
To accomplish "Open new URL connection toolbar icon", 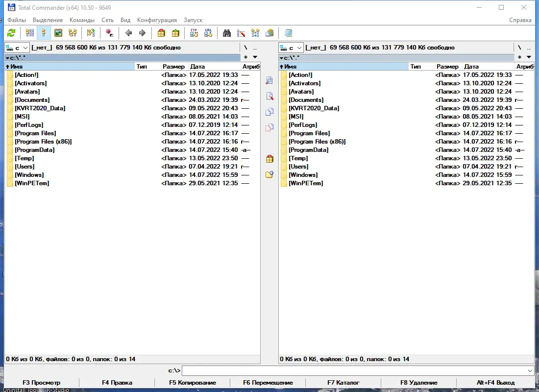I will [208, 33].
